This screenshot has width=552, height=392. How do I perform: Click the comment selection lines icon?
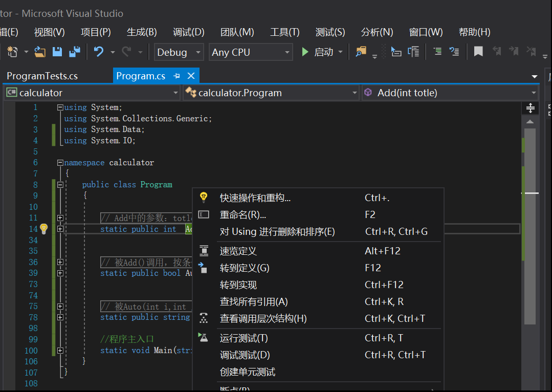tap(437, 52)
